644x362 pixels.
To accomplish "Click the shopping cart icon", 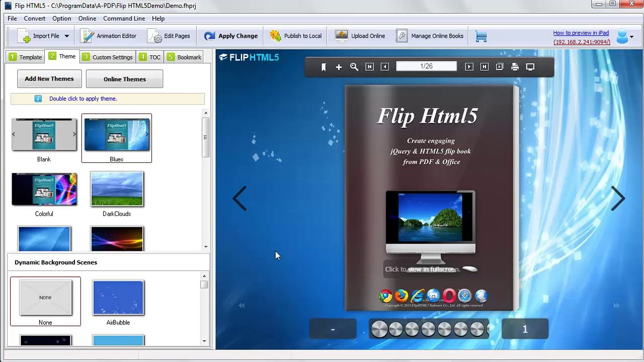I will pos(481,36).
